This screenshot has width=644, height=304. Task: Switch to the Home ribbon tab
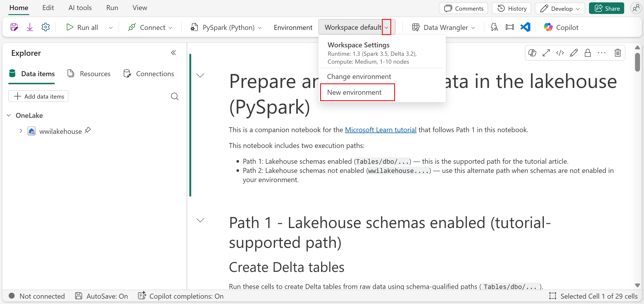(x=19, y=8)
